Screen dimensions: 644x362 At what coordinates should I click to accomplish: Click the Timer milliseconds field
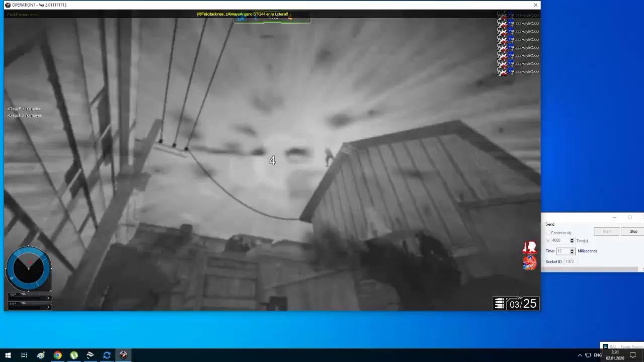[562, 251]
